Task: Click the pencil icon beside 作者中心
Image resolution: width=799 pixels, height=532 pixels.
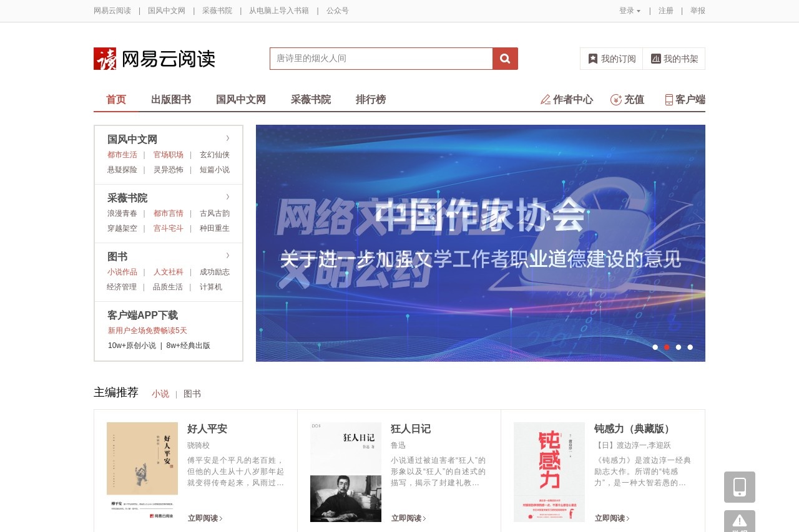Action: click(x=546, y=100)
